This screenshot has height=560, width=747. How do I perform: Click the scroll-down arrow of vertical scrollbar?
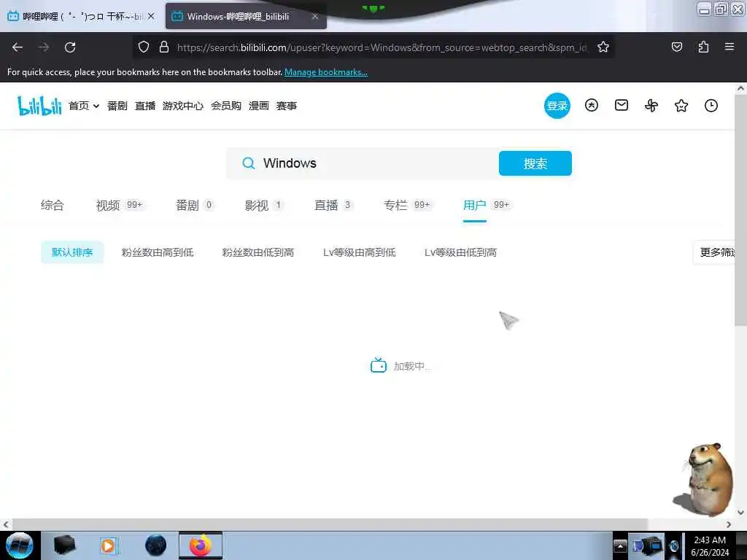pos(740,513)
